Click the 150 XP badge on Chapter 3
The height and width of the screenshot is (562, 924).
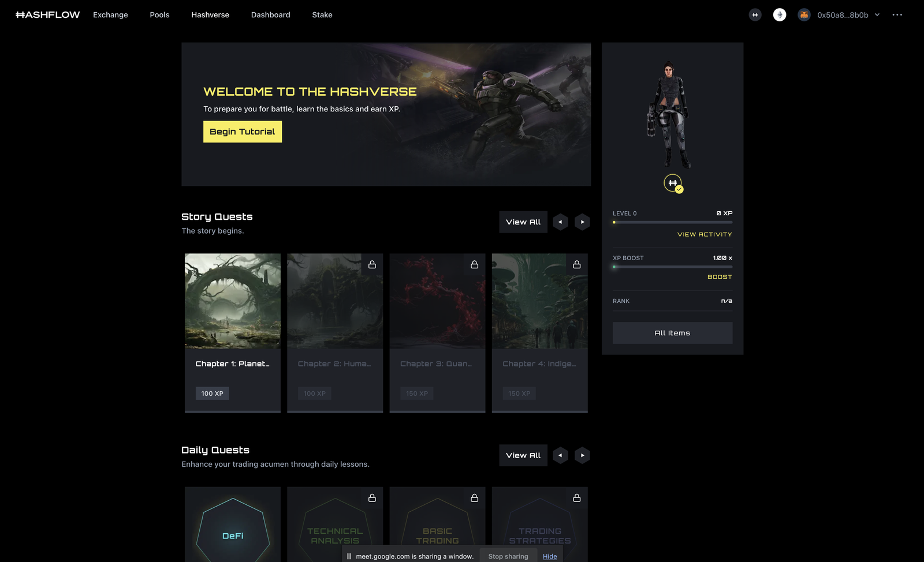[x=417, y=394]
